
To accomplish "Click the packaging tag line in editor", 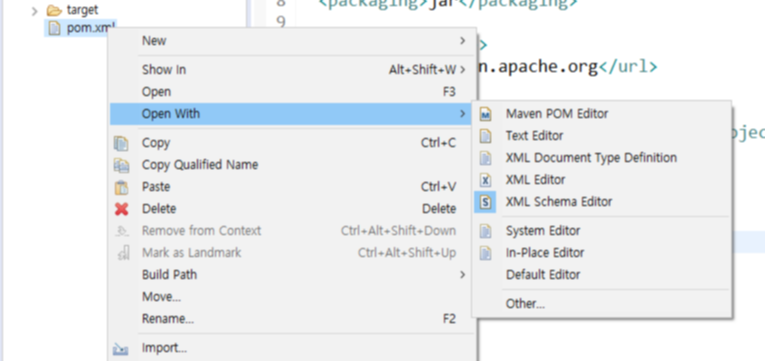I will tap(447, 4).
